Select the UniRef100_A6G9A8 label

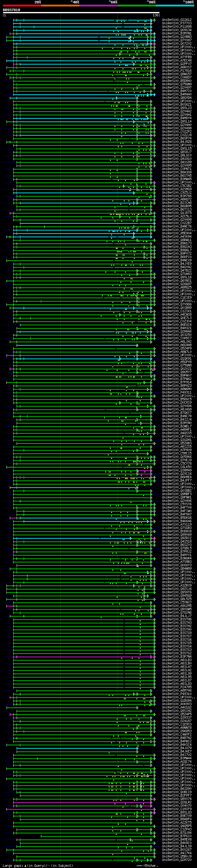click(x=177, y=345)
